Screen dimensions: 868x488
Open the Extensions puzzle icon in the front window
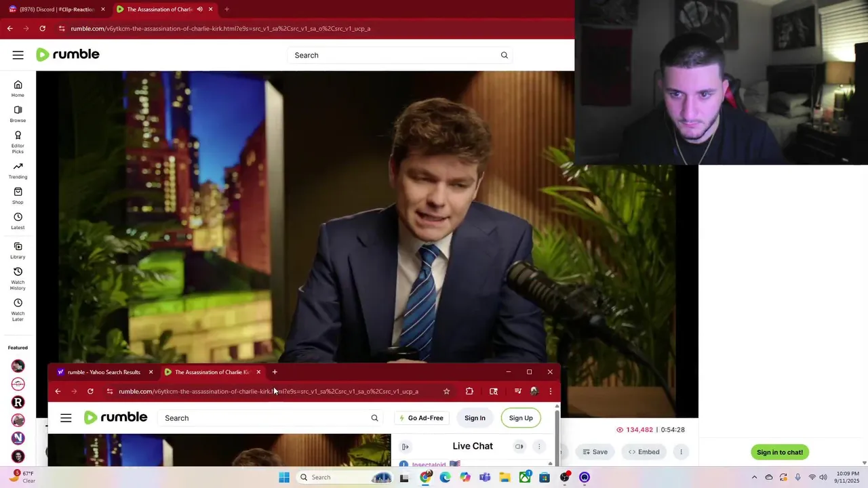pyautogui.click(x=469, y=391)
